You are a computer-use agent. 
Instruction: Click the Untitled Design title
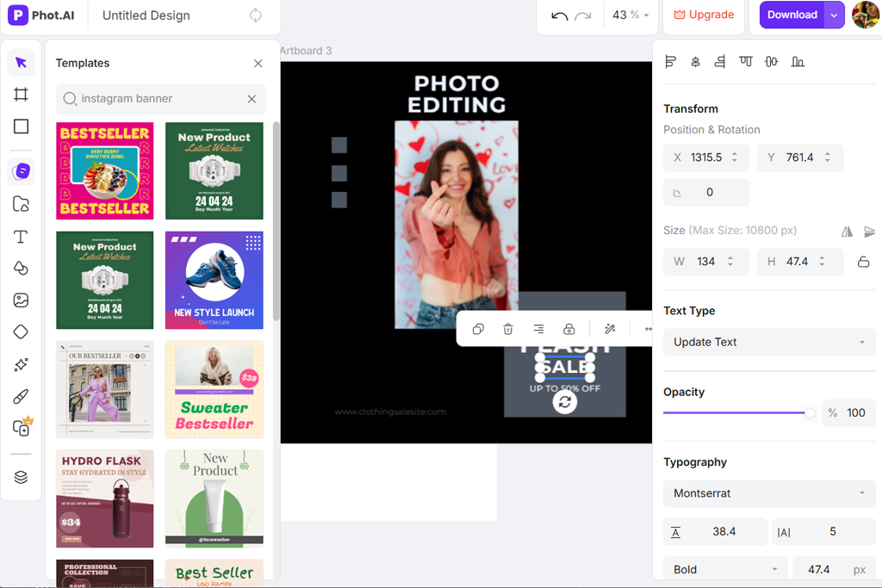[146, 15]
